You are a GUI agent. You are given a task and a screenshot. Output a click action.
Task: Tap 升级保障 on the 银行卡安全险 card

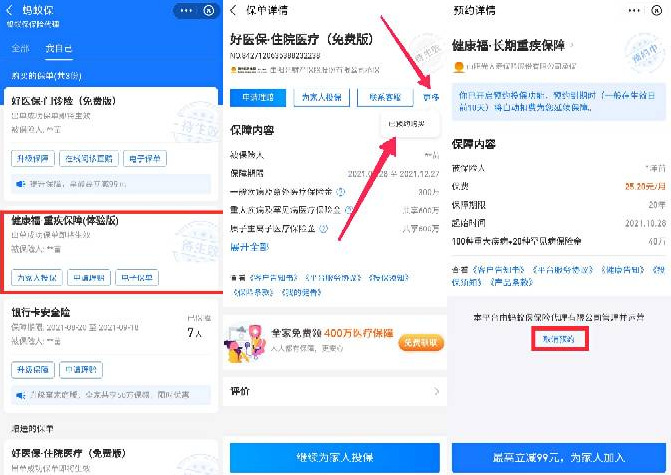click(33, 370)
